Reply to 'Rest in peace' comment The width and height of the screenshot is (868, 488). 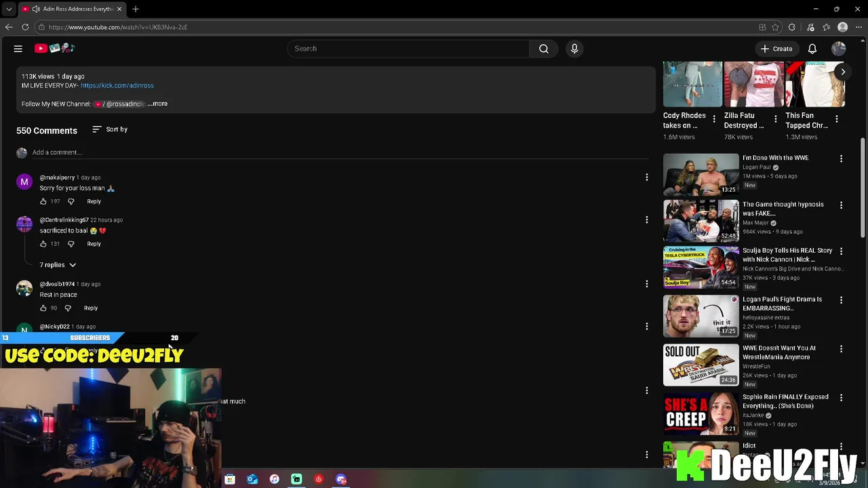(91, 308)
